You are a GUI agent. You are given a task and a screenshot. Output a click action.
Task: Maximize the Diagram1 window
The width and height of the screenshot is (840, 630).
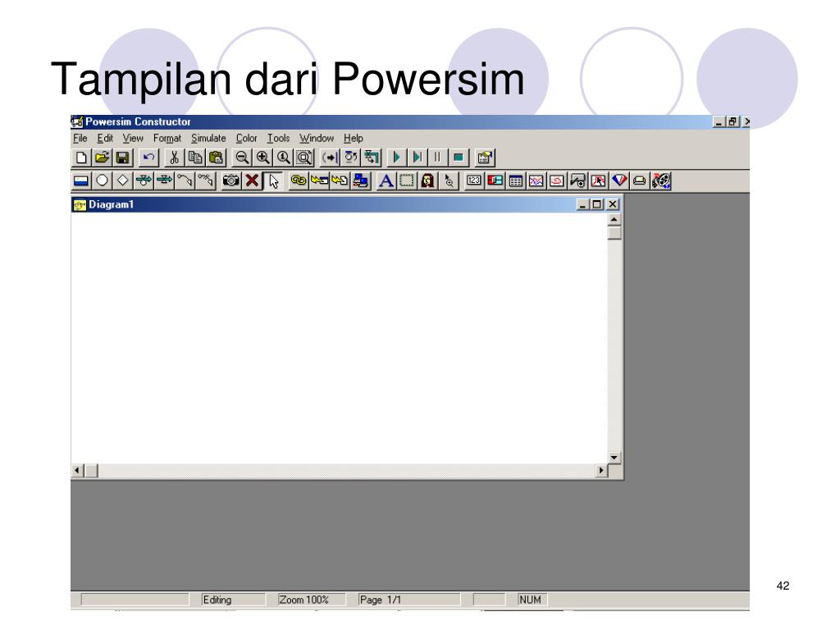tap(597, 204)
